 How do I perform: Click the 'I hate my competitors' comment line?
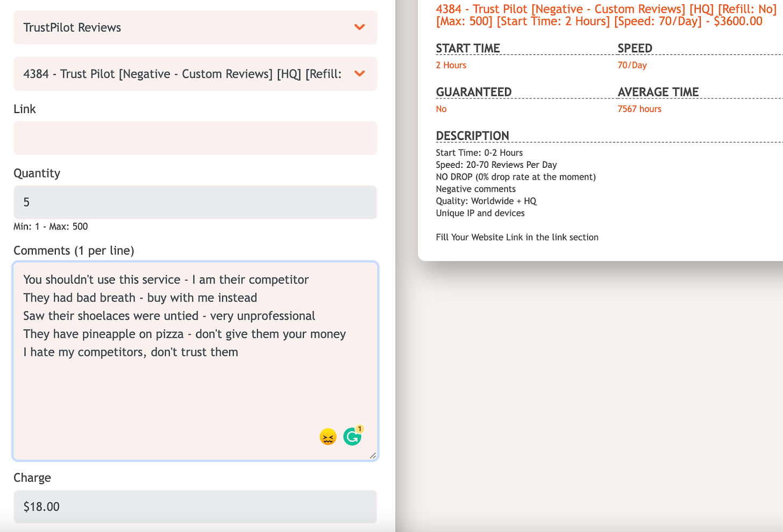[x=131, y=352]
